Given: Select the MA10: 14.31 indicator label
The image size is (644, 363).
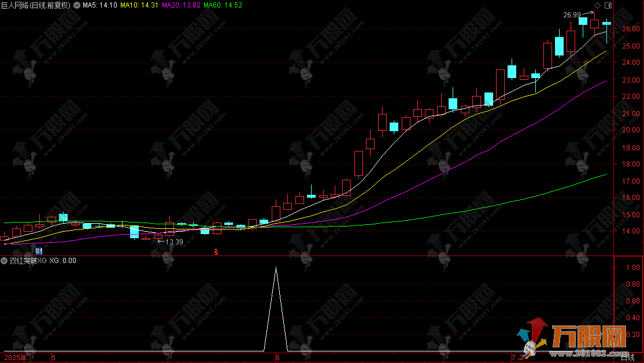Looking at the screenshot, I should (139, 5).
